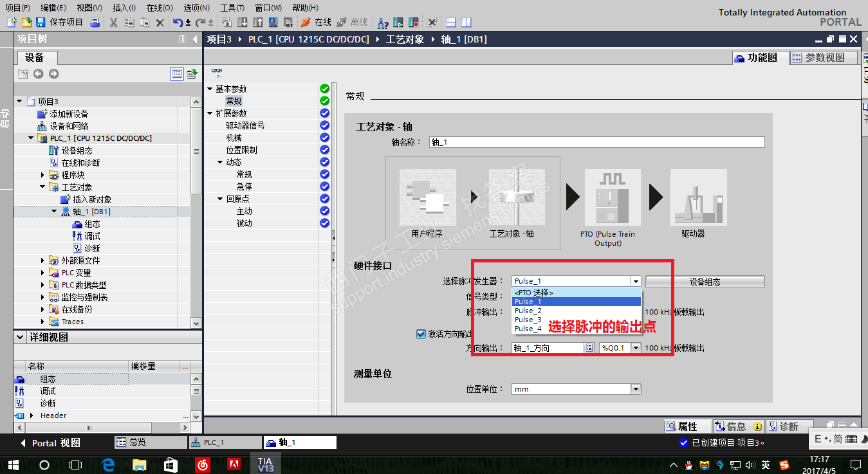Click the 轴_1_方向 direction output field
Screen dimensions: 868x474
coord(548,348)
